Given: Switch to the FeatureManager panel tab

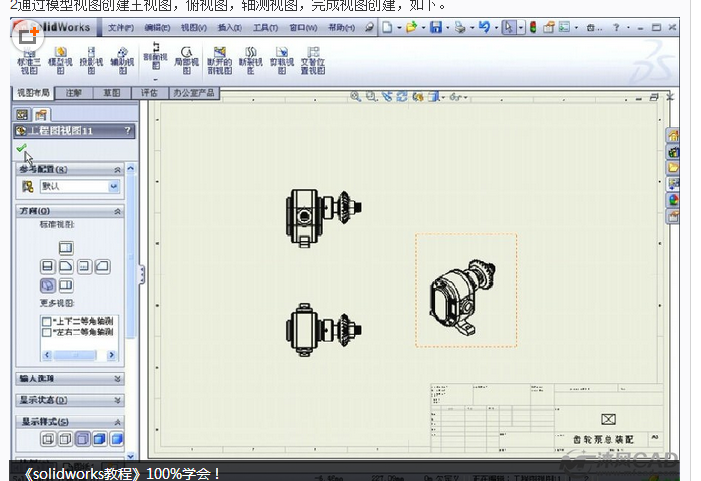Looking at the screenshot, I should 22,114.
